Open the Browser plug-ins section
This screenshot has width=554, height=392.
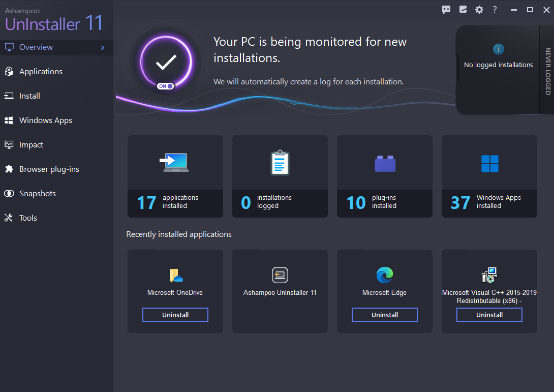click(x=49, y=169)
